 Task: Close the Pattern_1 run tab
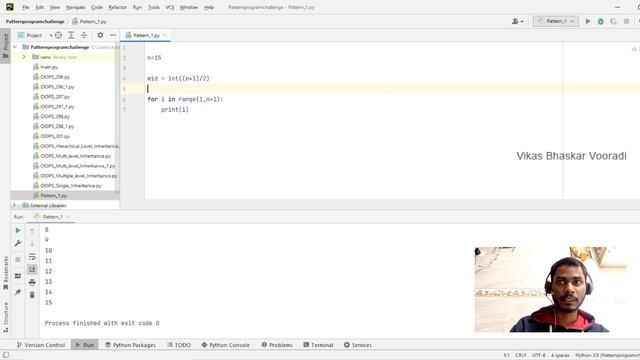point(68,217)
